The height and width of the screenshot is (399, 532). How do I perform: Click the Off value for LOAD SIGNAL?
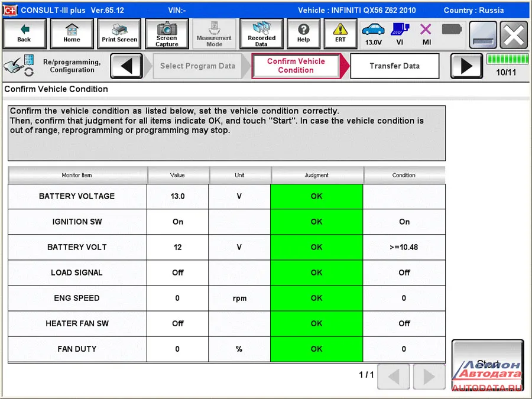click(178, 273)
